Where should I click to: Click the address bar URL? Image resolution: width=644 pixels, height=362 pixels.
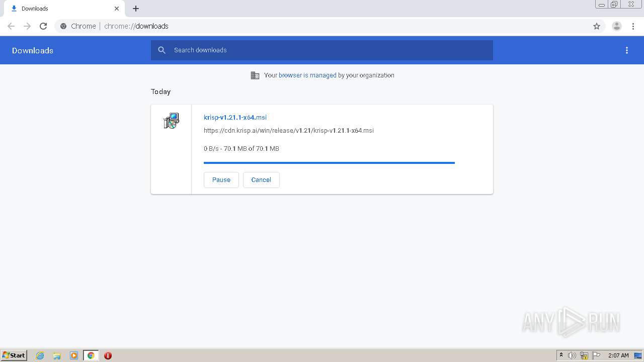[x=136, y=26]
